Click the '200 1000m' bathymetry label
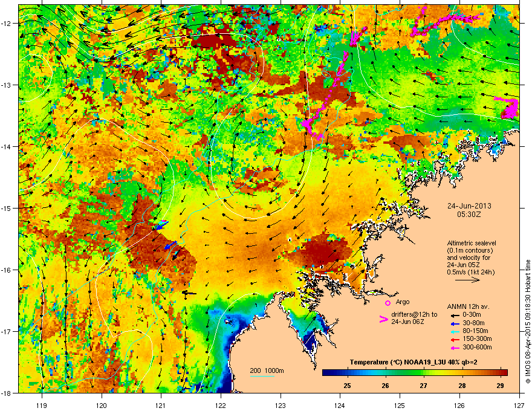This screenshot has height=411, width=532. coord(267,371)
